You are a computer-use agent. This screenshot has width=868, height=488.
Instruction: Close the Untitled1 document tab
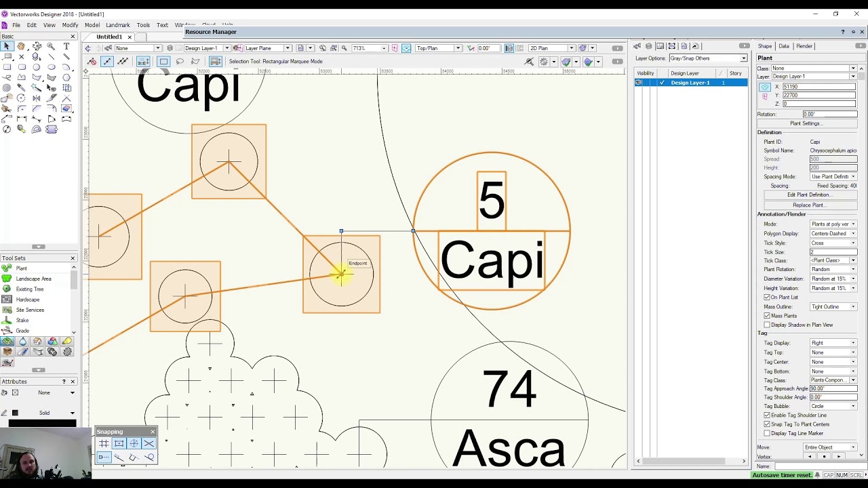point(130,37)
